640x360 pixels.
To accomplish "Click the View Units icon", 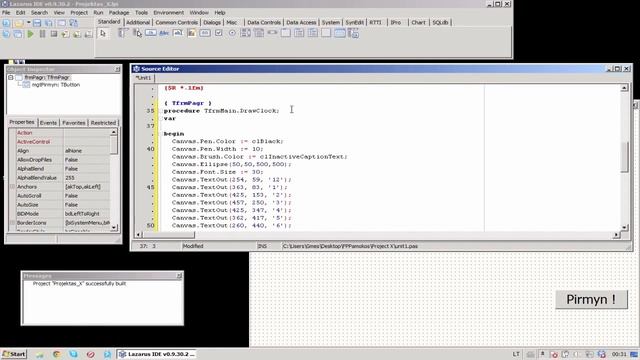I will 6,34.
